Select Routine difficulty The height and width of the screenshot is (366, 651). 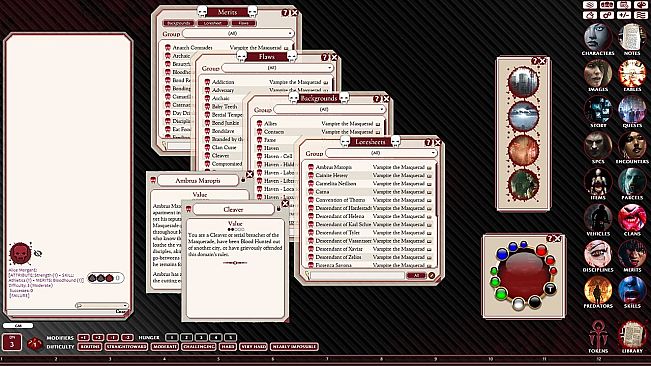tap(90, 346)
